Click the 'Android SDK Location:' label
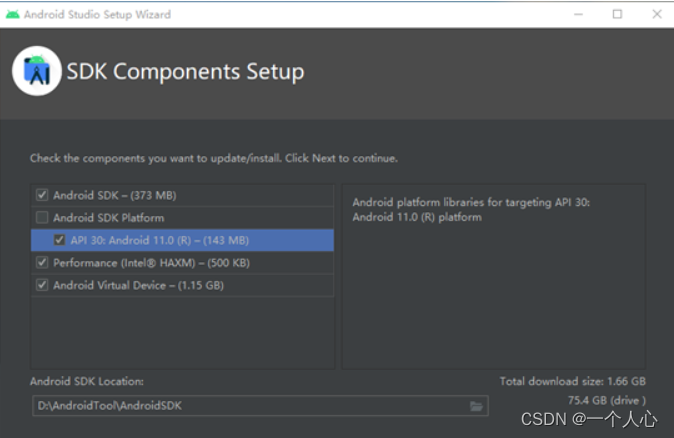674x438 pixels. (x=87, y=381)
